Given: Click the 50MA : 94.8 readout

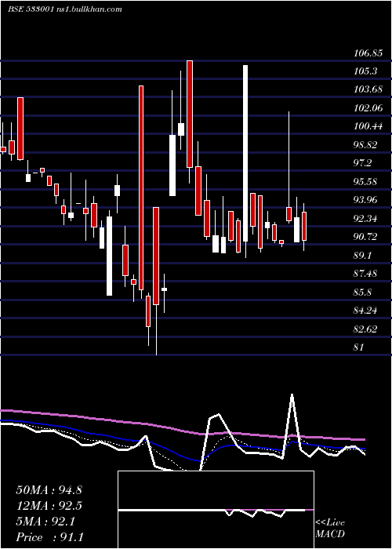Looking at the screenshot, I should coord(49,490).
